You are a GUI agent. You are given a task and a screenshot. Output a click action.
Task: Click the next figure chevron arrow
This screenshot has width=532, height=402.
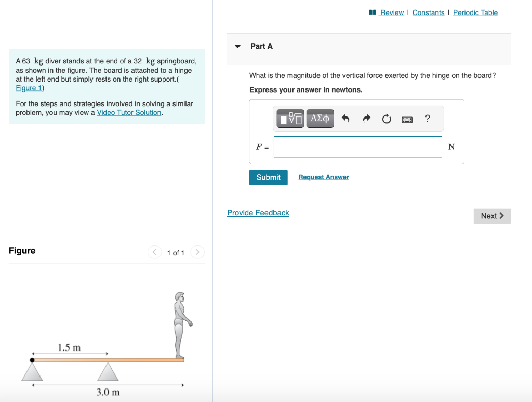[x=197, y=252]
